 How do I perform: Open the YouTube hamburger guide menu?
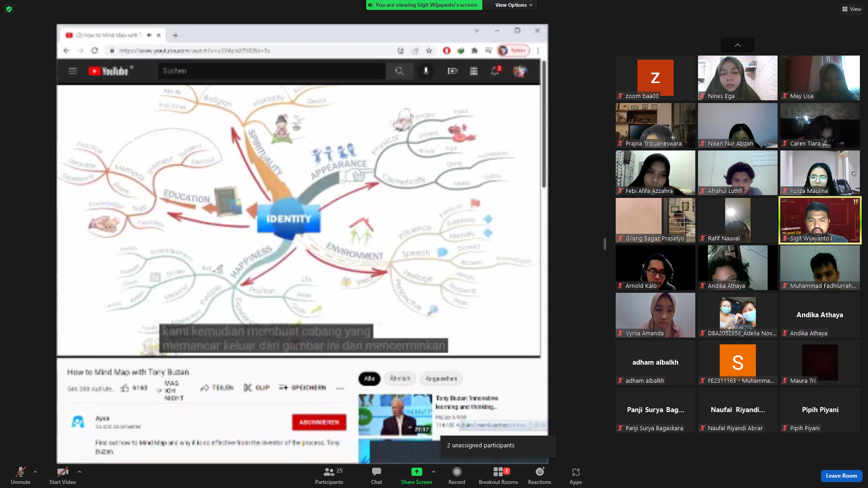[x=72, y=71]
